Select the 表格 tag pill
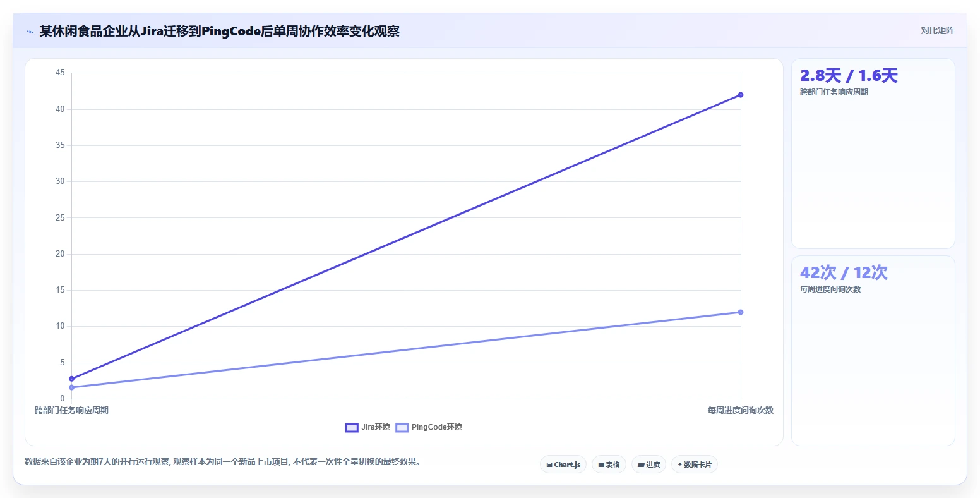The height and width of the screenshot is (498, 980). (609, 465)
